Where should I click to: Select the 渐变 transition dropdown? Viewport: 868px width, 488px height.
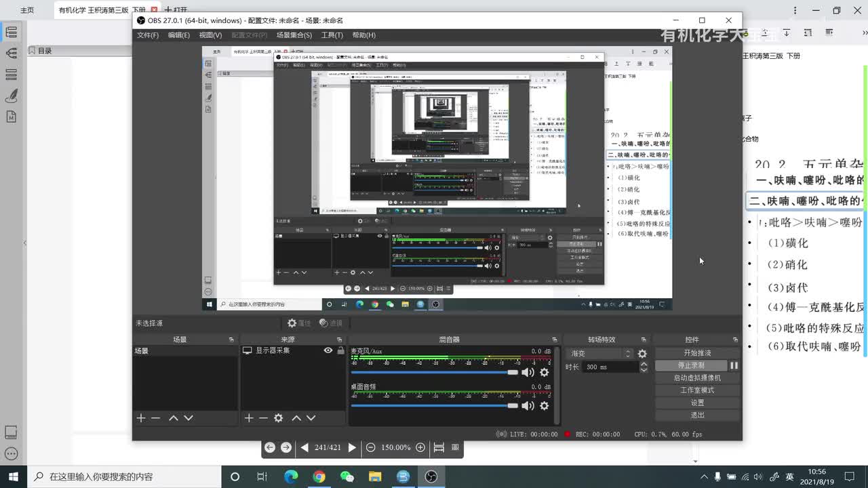coord(600,354)
